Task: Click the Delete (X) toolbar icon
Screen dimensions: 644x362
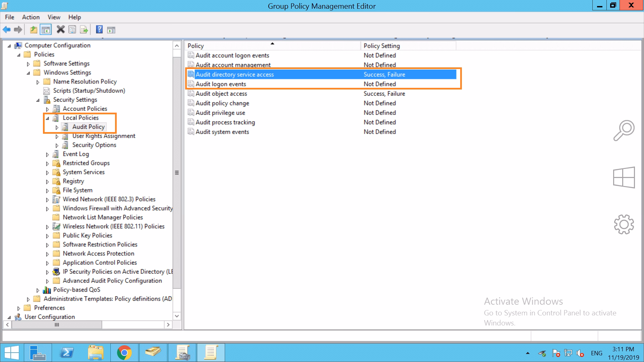Action: point(60,29)
